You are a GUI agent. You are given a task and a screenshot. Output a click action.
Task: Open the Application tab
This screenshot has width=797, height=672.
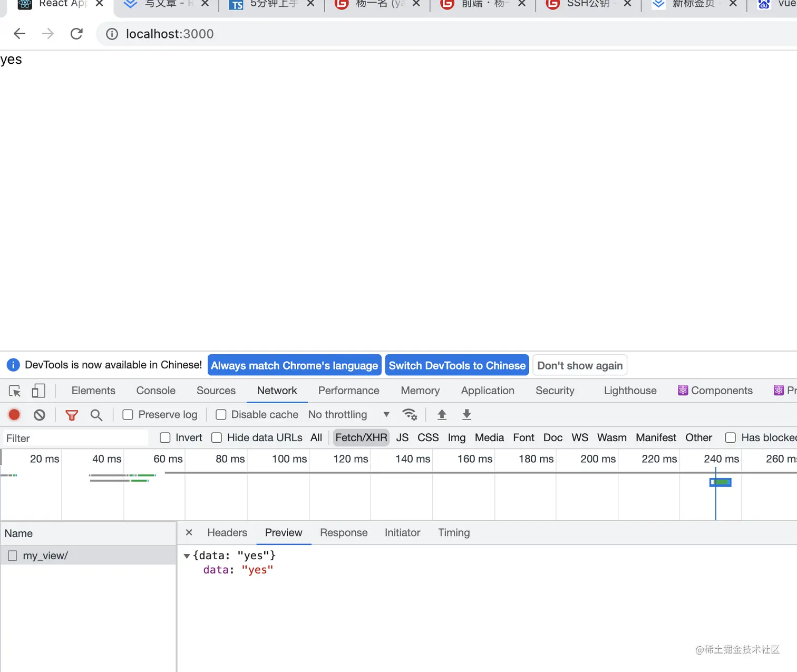coord(488,391)
